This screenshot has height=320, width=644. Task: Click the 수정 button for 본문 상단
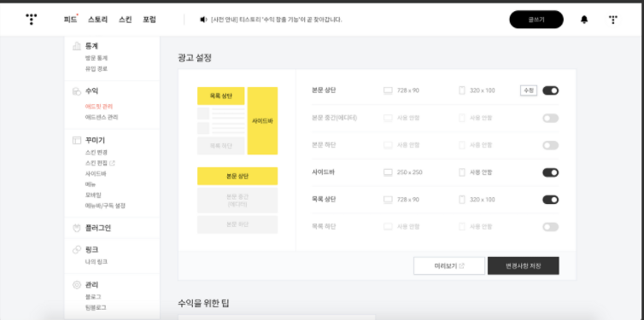(x=529, y=90)
